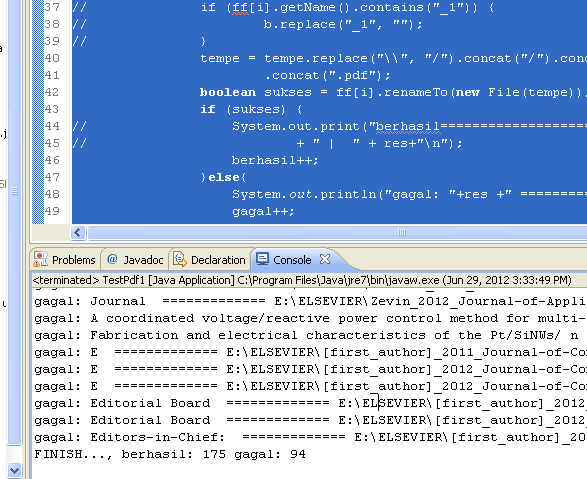Screen dimensions: 587x479
Task: Click 'A coordinated voltage/reactive power' console line
Action: pyautogui.click(x=310, y=318)
